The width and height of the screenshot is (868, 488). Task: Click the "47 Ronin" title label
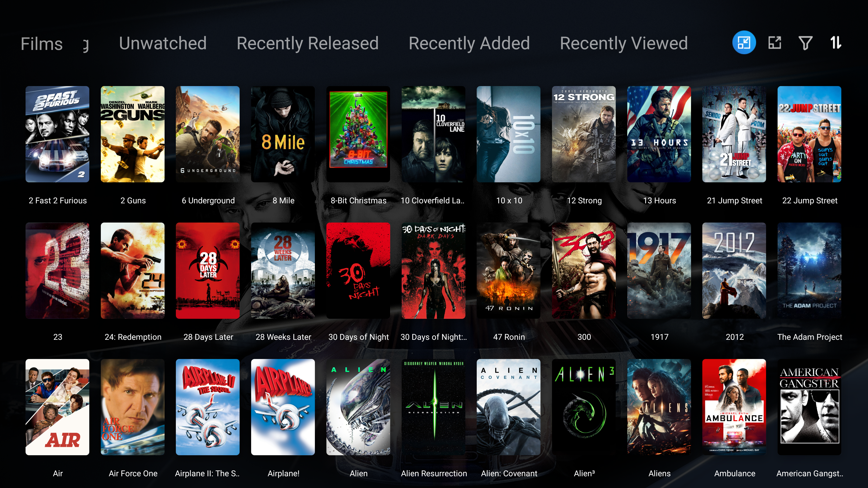point(509,337)
